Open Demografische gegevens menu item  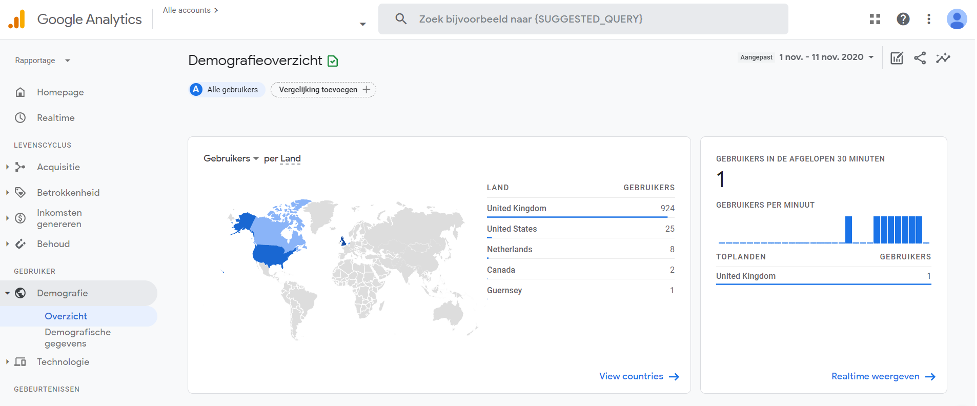(x=79, y=338)
